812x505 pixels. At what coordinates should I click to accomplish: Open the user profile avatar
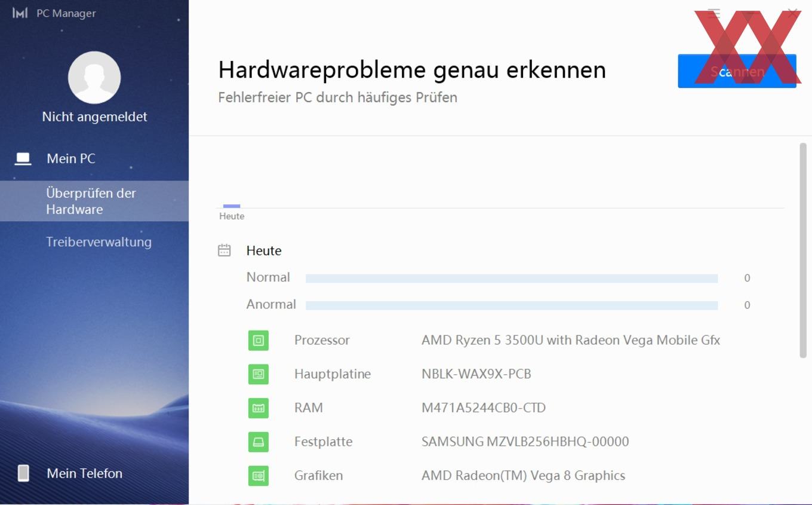94,78
